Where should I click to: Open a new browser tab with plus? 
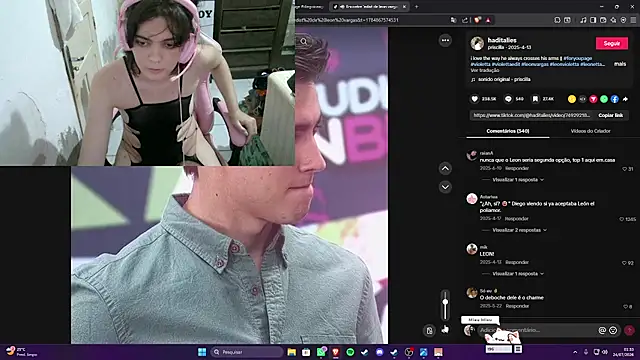click(416, 7)
